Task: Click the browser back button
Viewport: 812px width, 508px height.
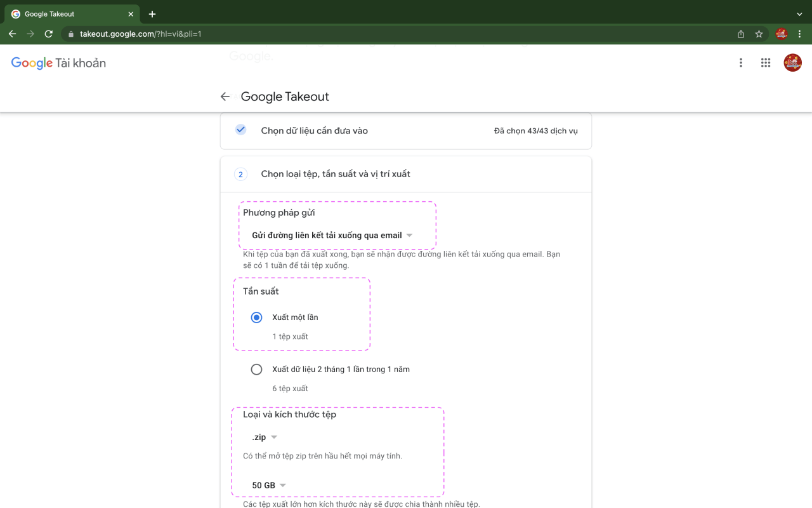Action: click(x=12, y=34)
